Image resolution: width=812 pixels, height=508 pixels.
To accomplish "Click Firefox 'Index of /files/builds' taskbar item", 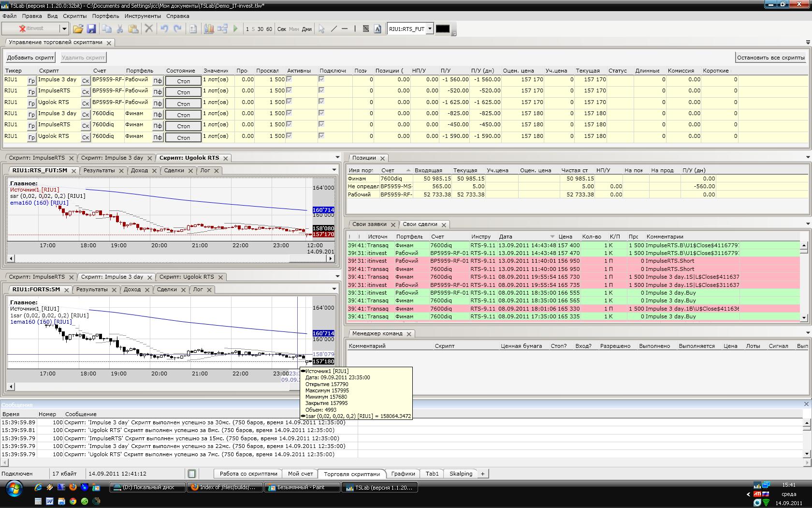I will 224,488.
